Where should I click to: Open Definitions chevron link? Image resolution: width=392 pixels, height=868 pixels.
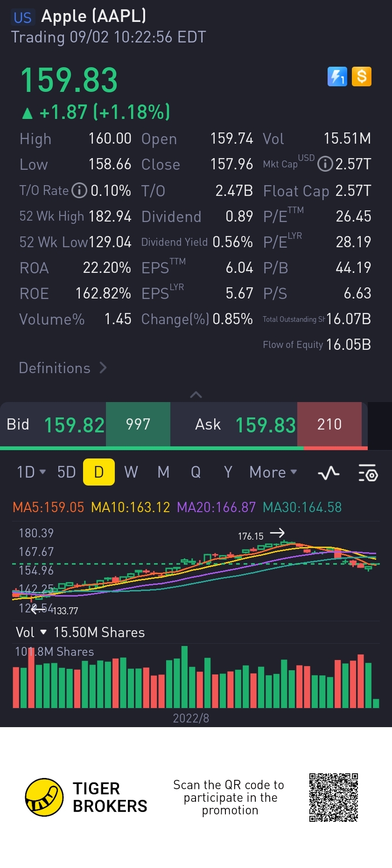tap(63, 368)
